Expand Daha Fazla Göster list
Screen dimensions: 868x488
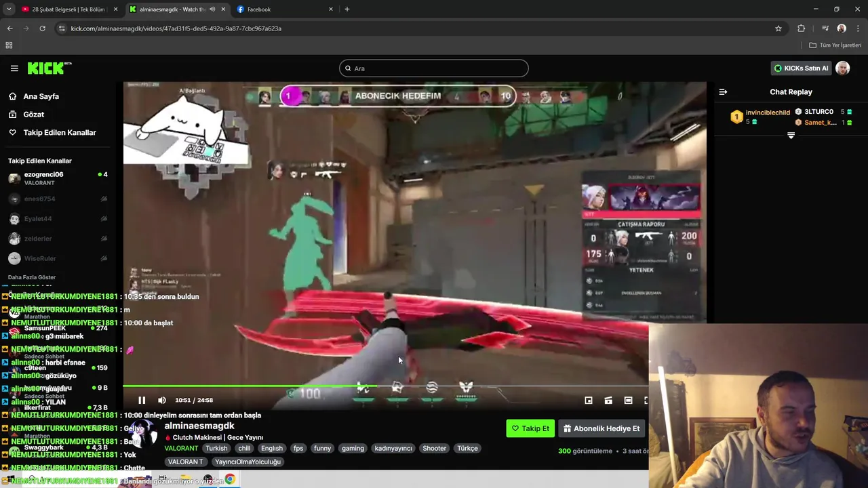pos(32,277)
